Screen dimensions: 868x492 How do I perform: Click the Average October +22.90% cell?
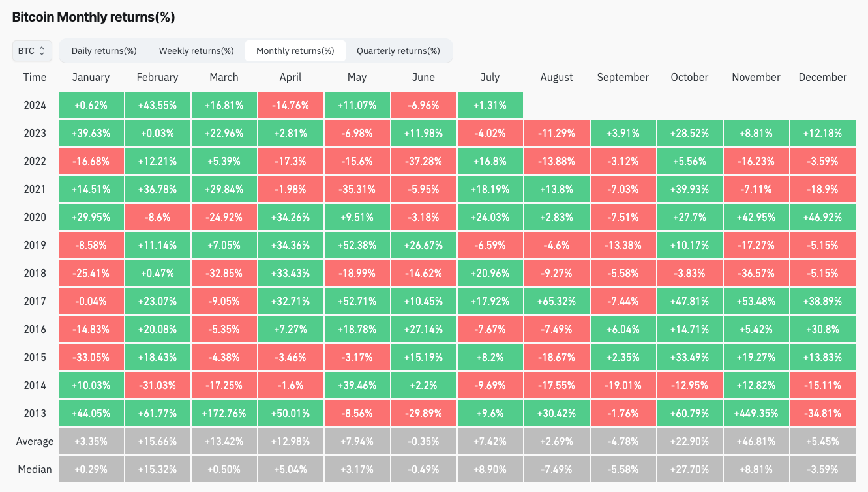[x=689, y=441]
